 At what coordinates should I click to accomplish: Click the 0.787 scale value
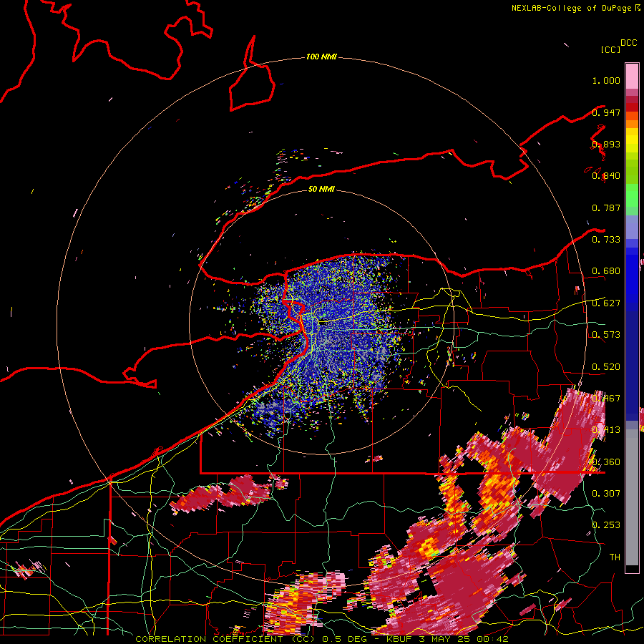606,208
